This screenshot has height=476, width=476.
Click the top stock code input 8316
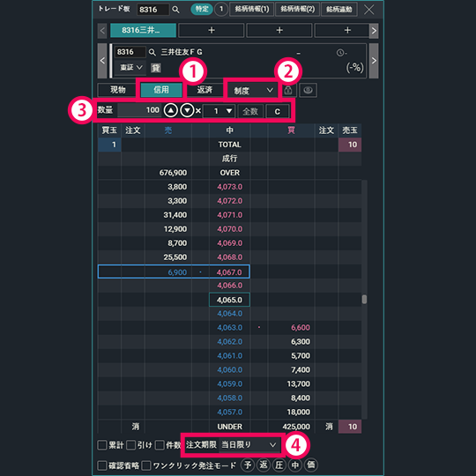[152, 10]
